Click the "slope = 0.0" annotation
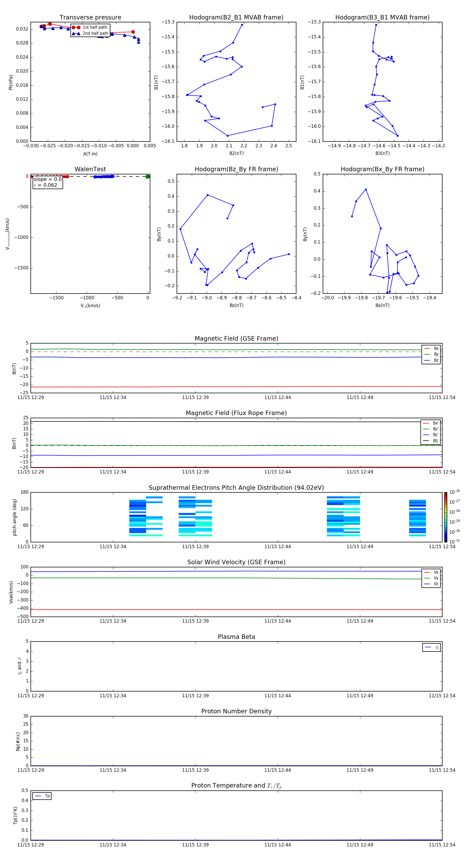 48,179
